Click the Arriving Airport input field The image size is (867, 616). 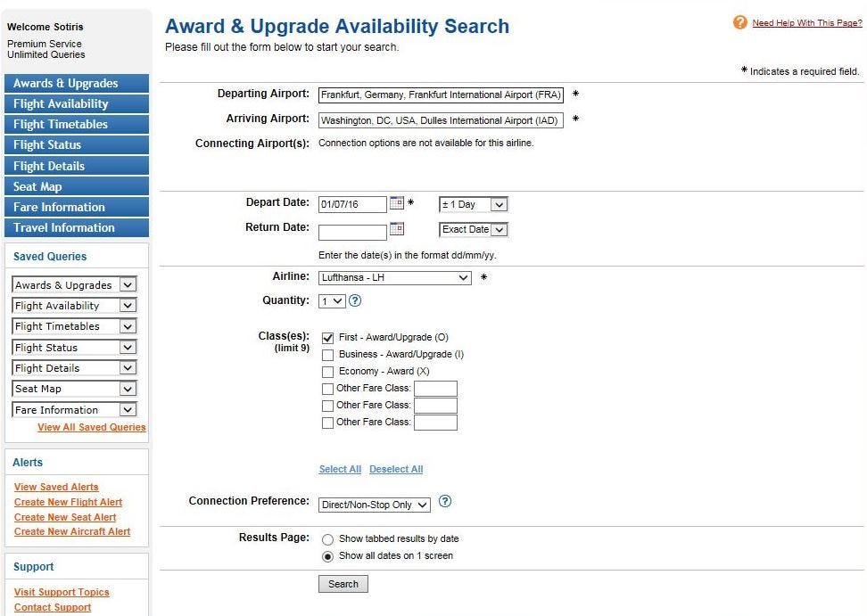click(441, 120)
